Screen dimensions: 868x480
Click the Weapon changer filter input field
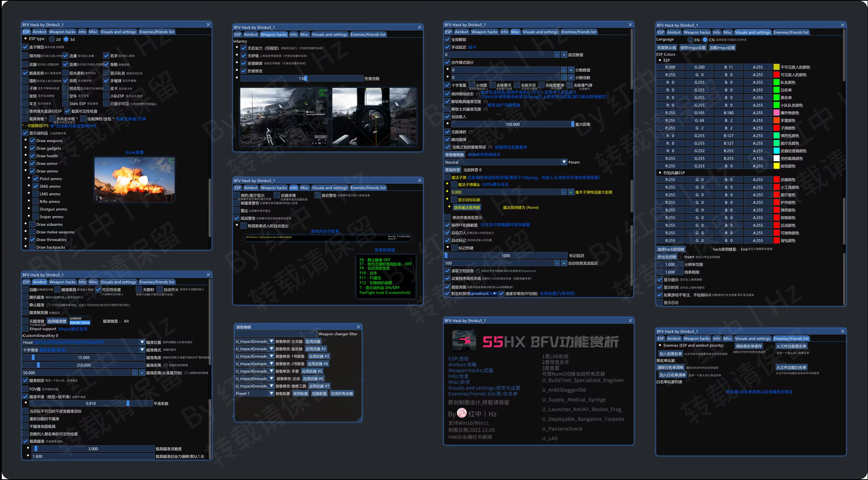[x=276, y=334]
